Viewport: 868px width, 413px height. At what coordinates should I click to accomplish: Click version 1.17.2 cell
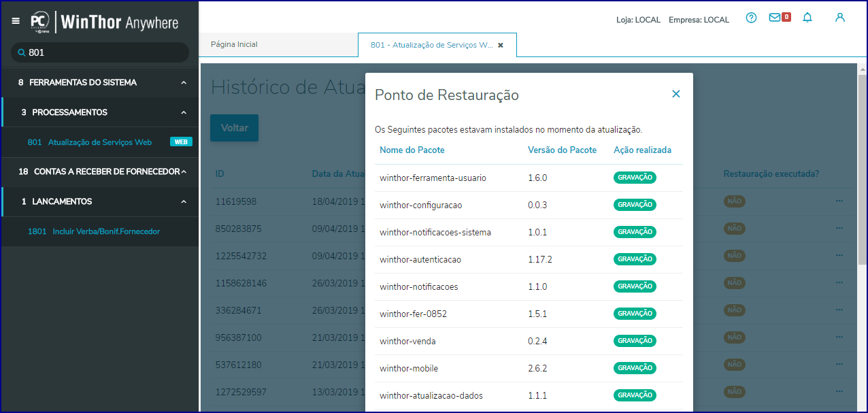(x=540, y=259)
